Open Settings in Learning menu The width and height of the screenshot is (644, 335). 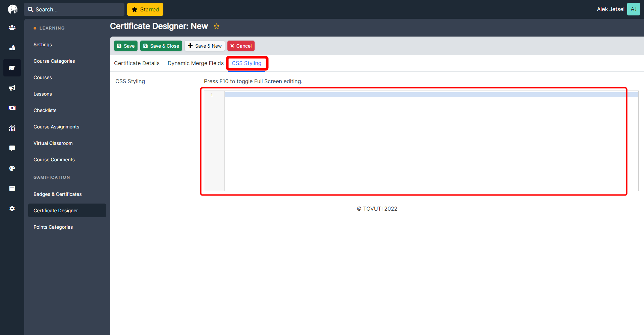tap(43, 45)
